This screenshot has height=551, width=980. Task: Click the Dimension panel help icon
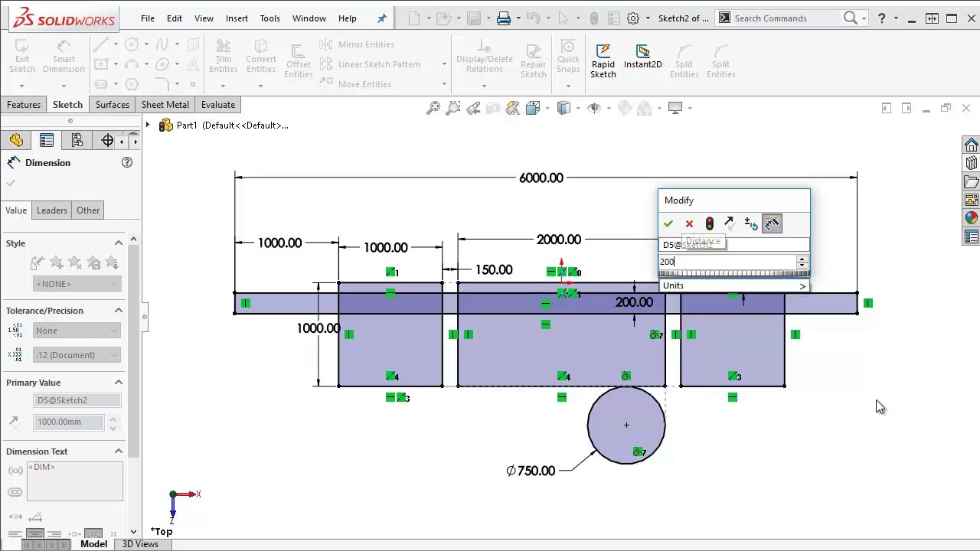pos(127,162)
